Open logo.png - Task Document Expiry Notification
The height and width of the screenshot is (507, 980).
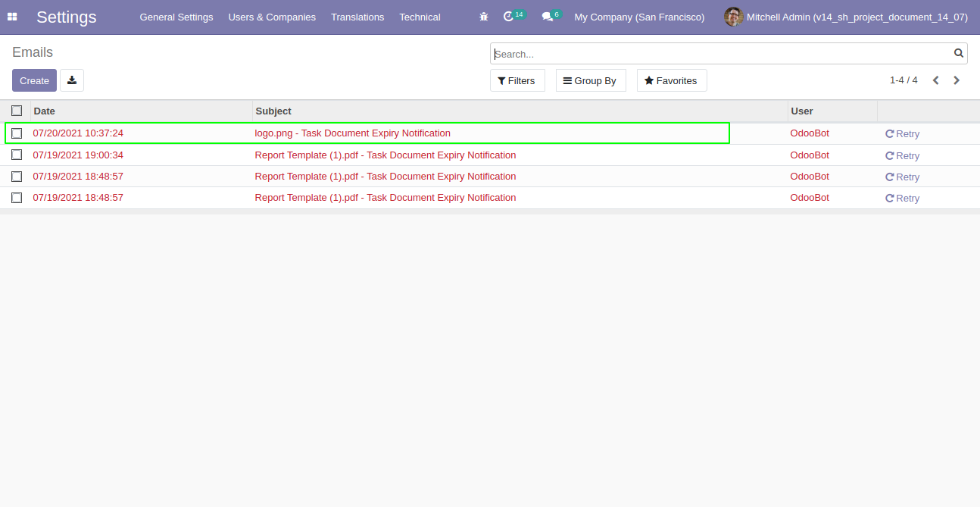point(353,133)
